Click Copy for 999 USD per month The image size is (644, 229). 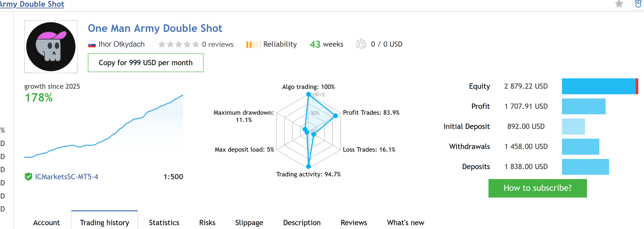[146, 63]
